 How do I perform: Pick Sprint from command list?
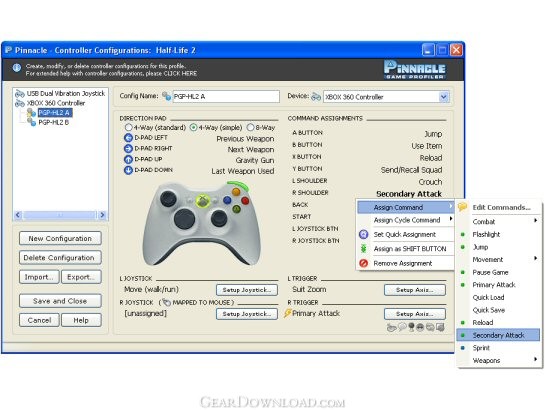(x=498, y=348)
